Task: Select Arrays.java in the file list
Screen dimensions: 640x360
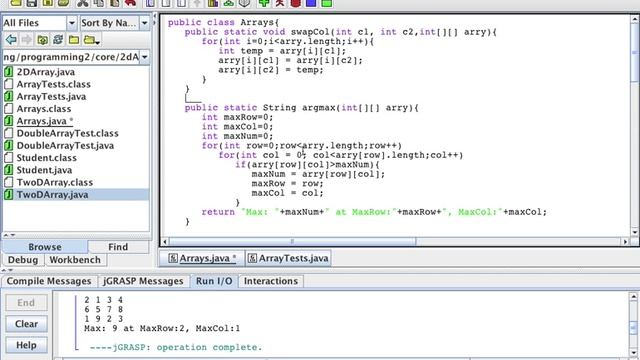Action: 45,121
